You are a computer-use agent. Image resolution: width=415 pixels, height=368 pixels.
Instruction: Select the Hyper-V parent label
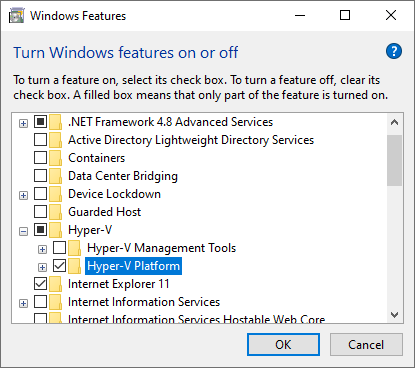click(x=90, y=230)
